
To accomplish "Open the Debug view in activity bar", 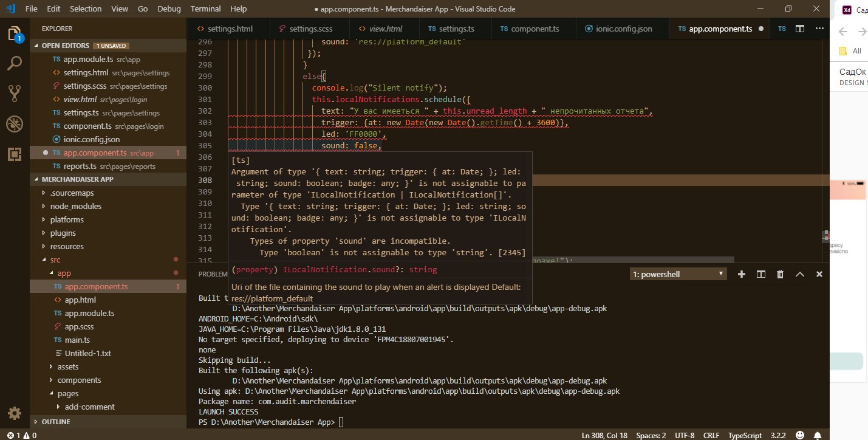I will pos(15,124).
